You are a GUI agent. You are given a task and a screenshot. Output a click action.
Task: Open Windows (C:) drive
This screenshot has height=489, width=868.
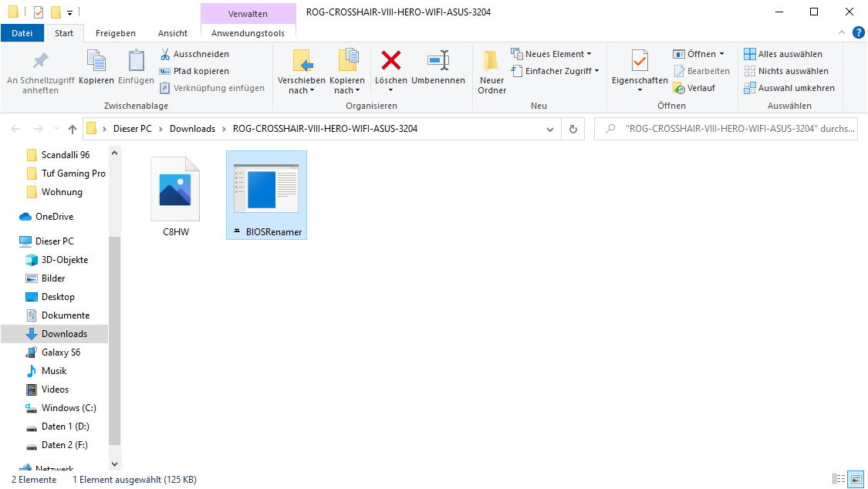[69, 408]
